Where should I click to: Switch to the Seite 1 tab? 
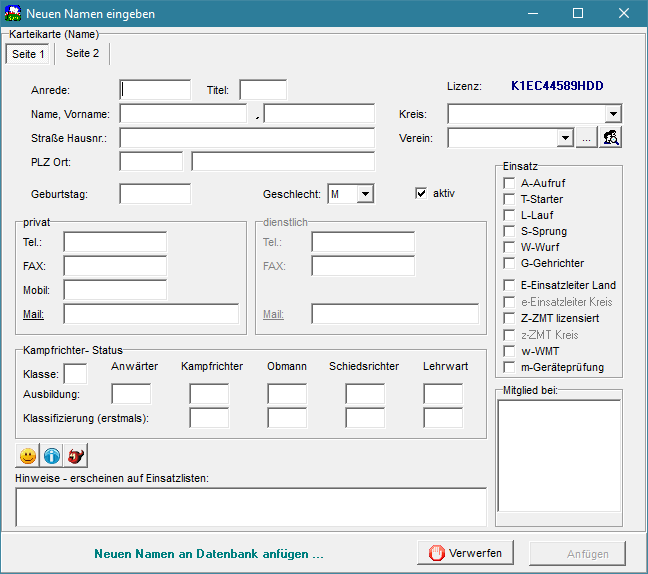tap(28, 54)
